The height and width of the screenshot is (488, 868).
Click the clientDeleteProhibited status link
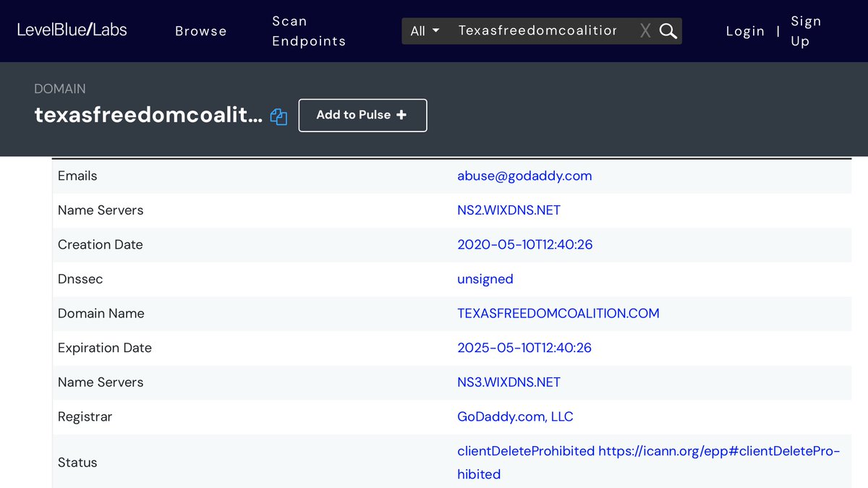tap(525, 451)
